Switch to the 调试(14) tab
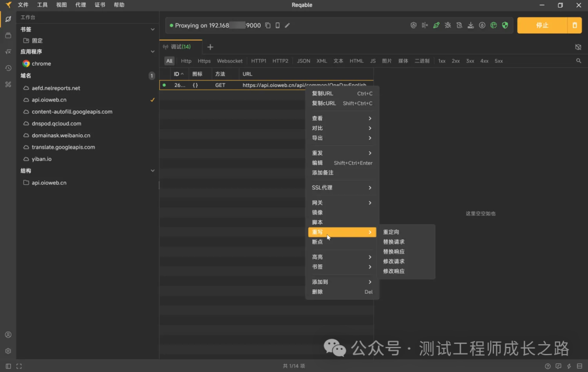The height and width of the screenshot is (372, 588). pyautogui.click(x=181, y=47)
